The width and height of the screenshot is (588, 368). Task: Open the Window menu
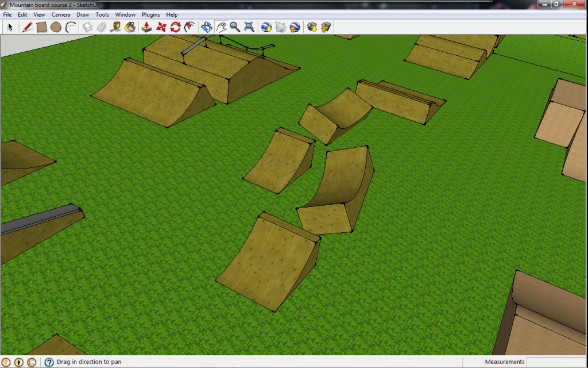125,14
